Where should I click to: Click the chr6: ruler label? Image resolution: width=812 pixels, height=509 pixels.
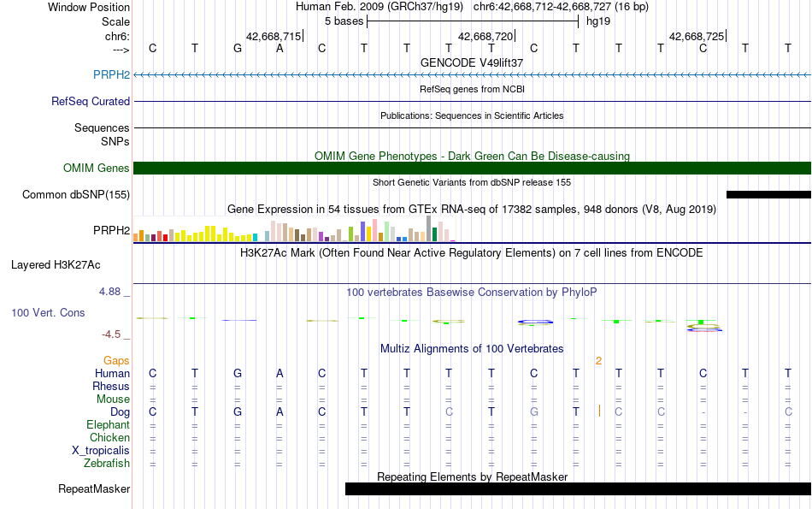click(118, 37)
